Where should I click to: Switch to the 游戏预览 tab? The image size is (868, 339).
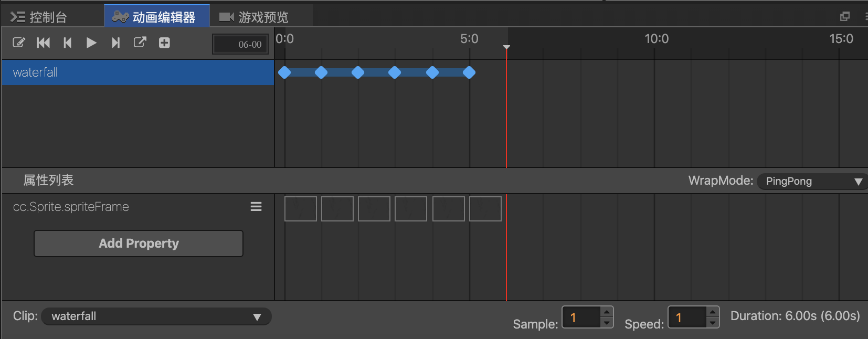(255, 17)
